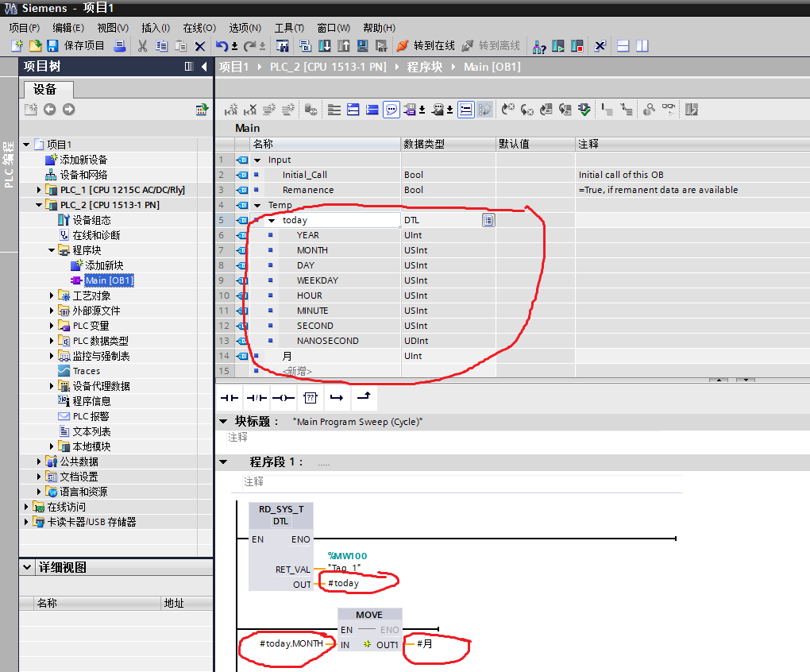Open the 插入(I) menu
The image size is (810, 672).
pos(156,28)
